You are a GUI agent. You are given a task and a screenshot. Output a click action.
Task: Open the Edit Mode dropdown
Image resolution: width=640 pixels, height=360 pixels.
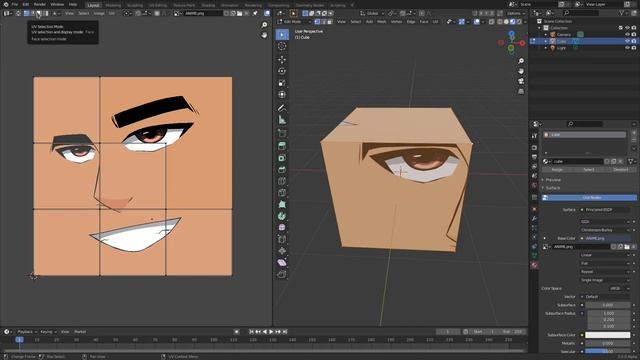[x=294, y=22]
